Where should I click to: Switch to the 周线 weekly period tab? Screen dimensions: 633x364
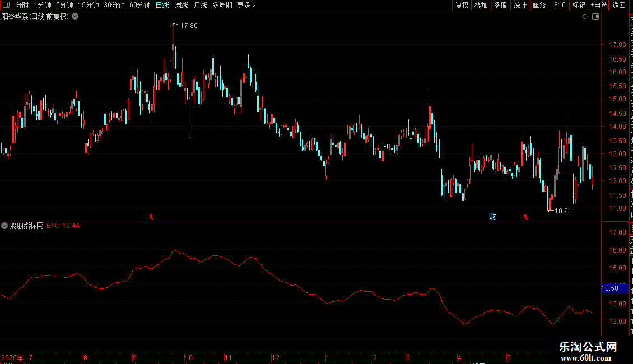[181, 5]
